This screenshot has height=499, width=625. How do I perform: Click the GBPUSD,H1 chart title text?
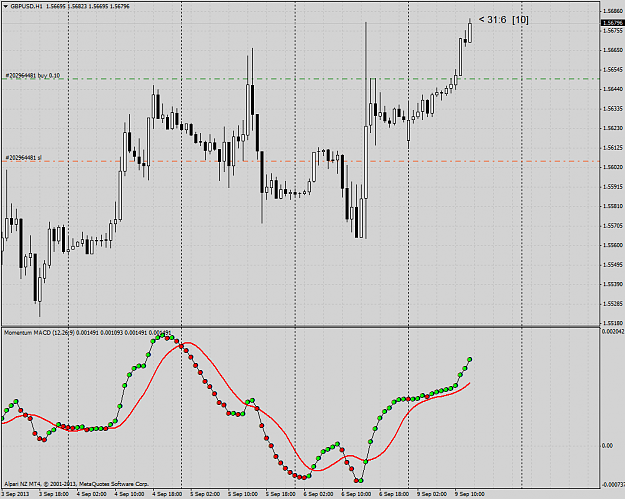(x=26, y=6)
